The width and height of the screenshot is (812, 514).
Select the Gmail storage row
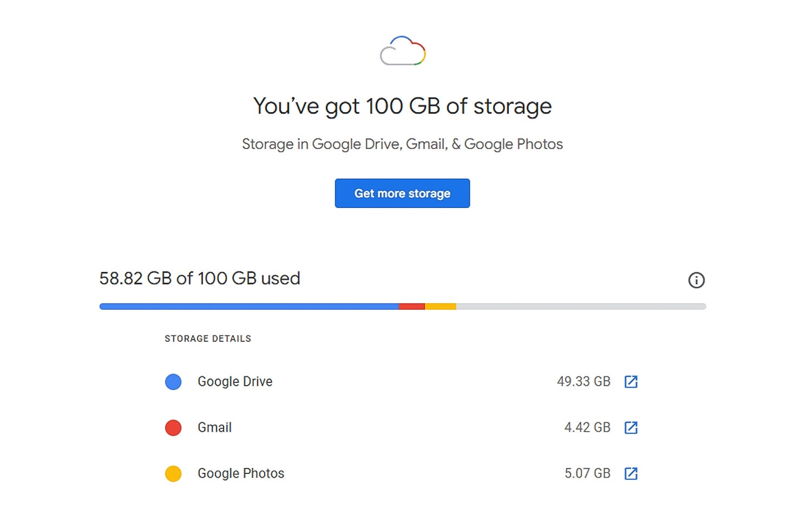[214, 427]
